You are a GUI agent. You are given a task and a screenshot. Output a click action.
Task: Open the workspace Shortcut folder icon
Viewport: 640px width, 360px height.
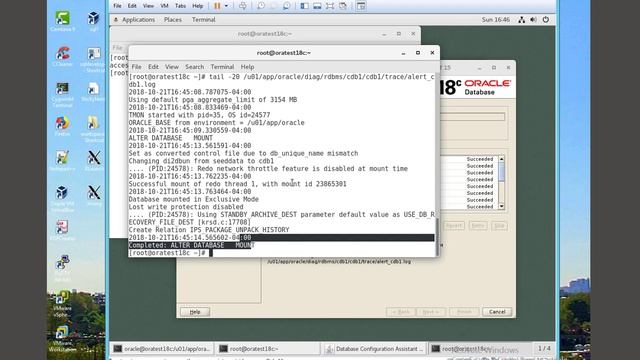pos(93,129)
